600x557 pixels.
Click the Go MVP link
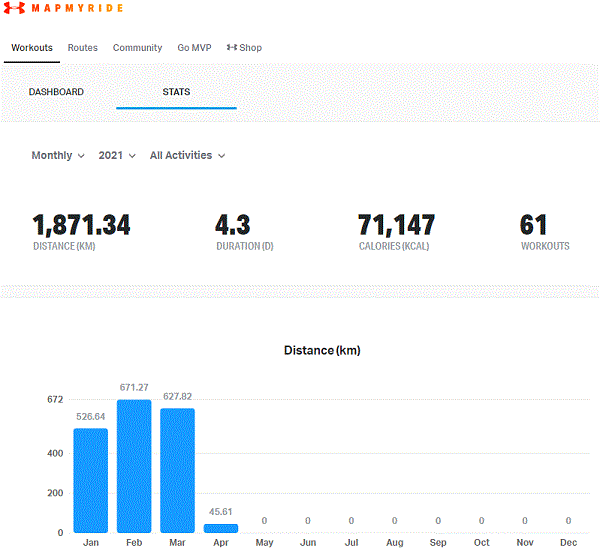pyautogui.click(x=194, y=48)
